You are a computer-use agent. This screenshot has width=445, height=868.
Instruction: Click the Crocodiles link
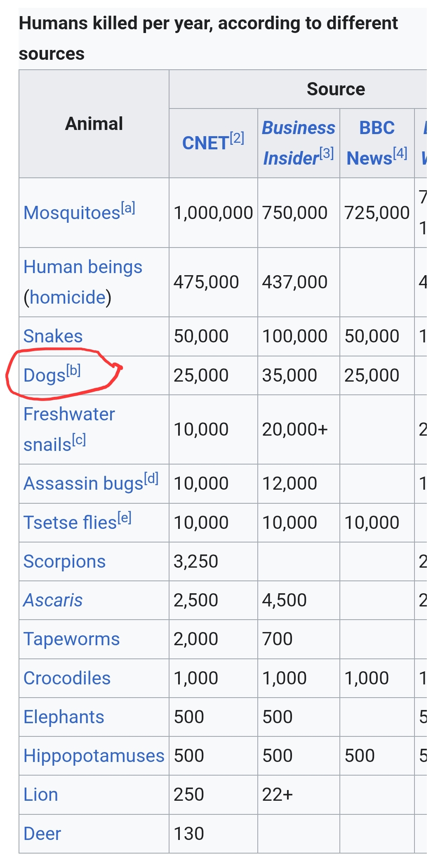pyautogui.click(x=67, y=678)
